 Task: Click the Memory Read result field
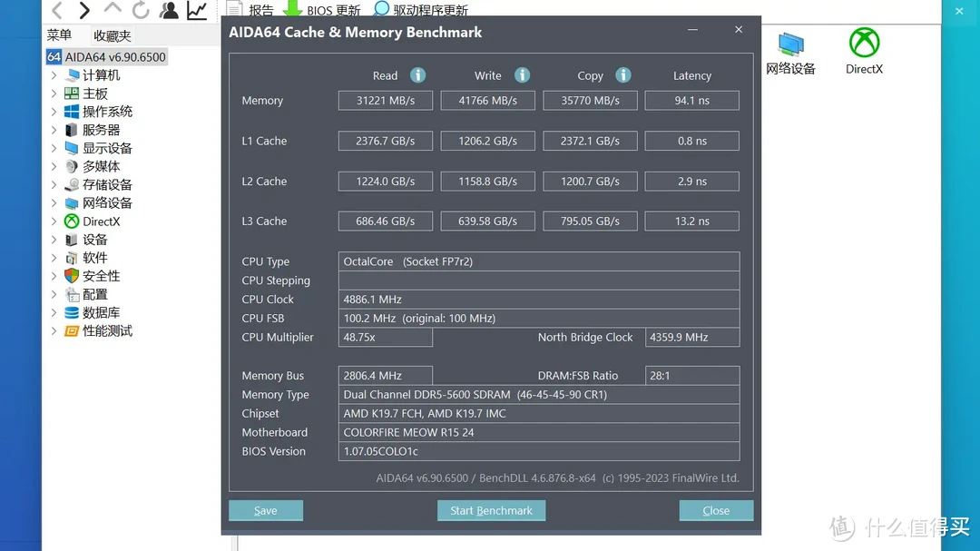point(385,101)
